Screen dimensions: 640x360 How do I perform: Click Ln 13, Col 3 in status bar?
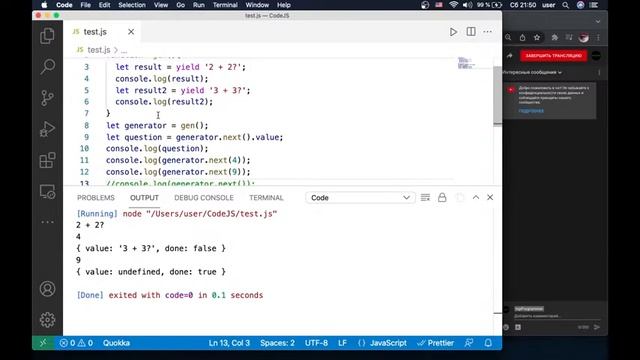tap(229, 343)
